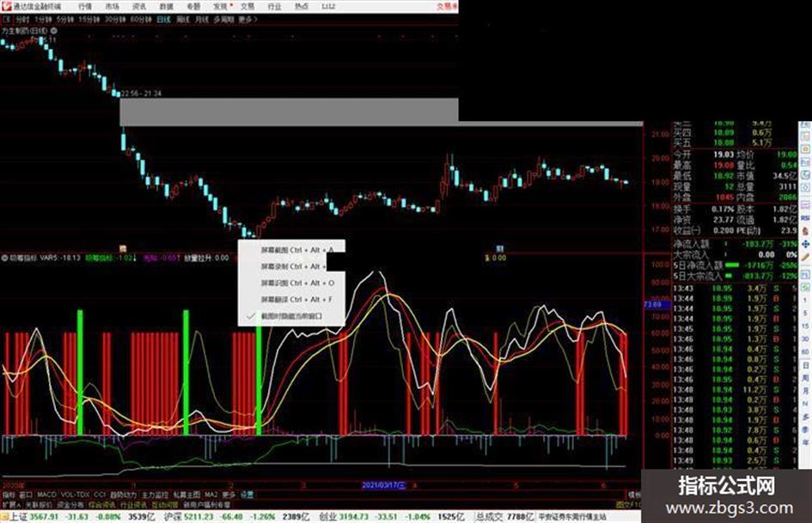The width and height of the screenshot is (812, 523).
Task: Open the 资金分布 tab
Action: pos(70,505)
